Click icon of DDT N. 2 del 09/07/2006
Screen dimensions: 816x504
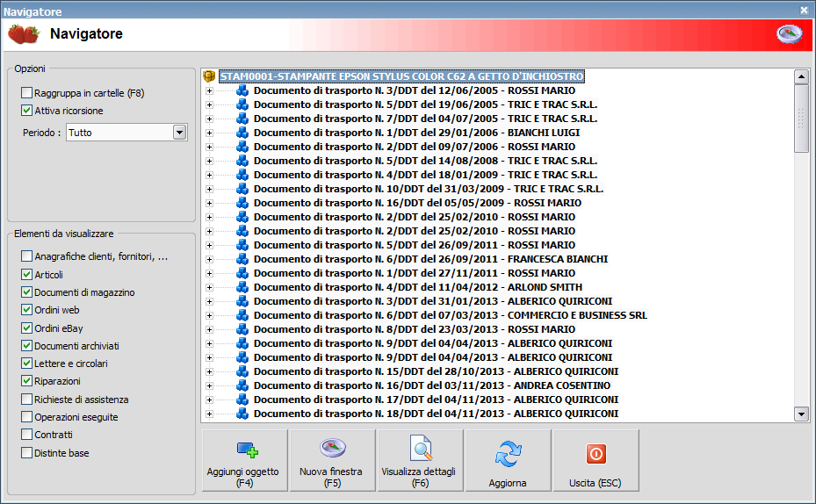(x=242, y=147)
